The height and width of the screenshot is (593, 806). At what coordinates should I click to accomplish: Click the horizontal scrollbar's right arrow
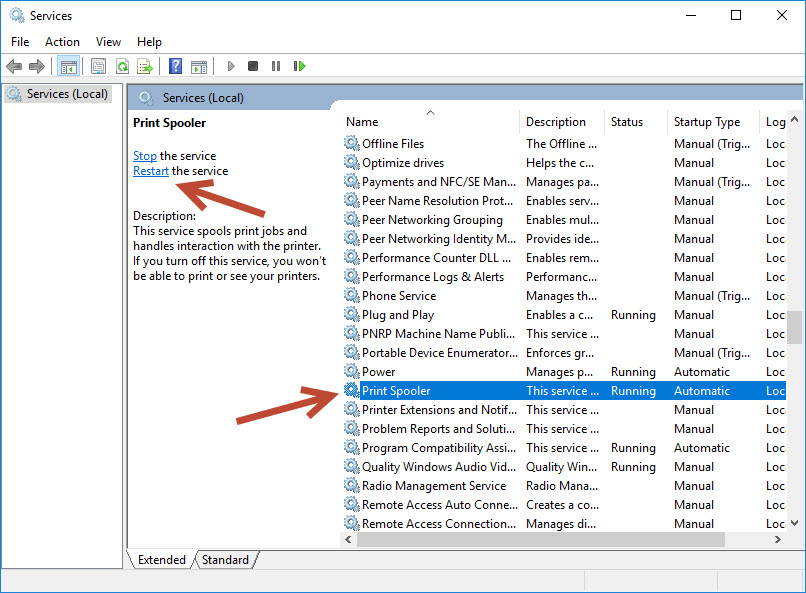coord(779,539)
